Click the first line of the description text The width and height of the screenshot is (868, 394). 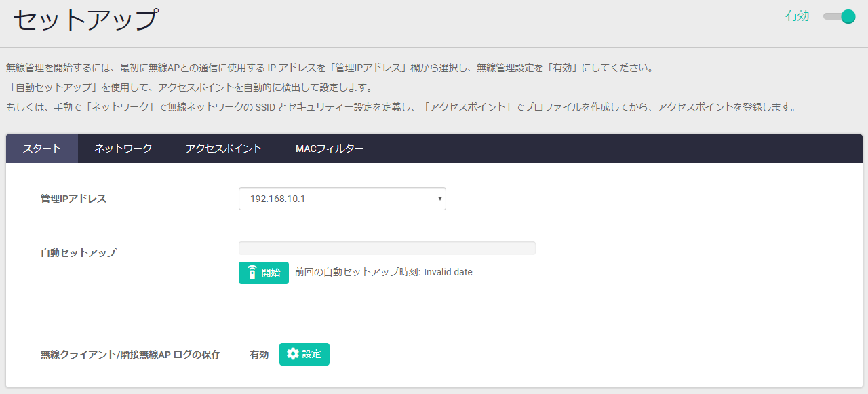(330, 68)
